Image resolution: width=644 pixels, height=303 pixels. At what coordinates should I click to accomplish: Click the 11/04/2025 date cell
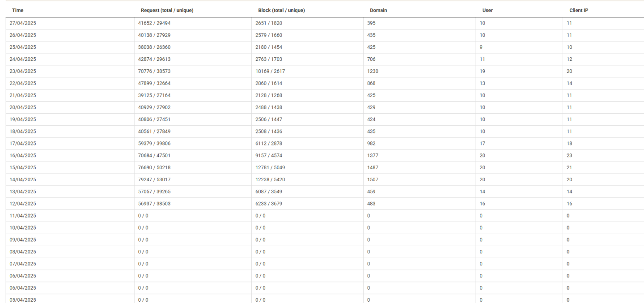(x=23, y=216)
